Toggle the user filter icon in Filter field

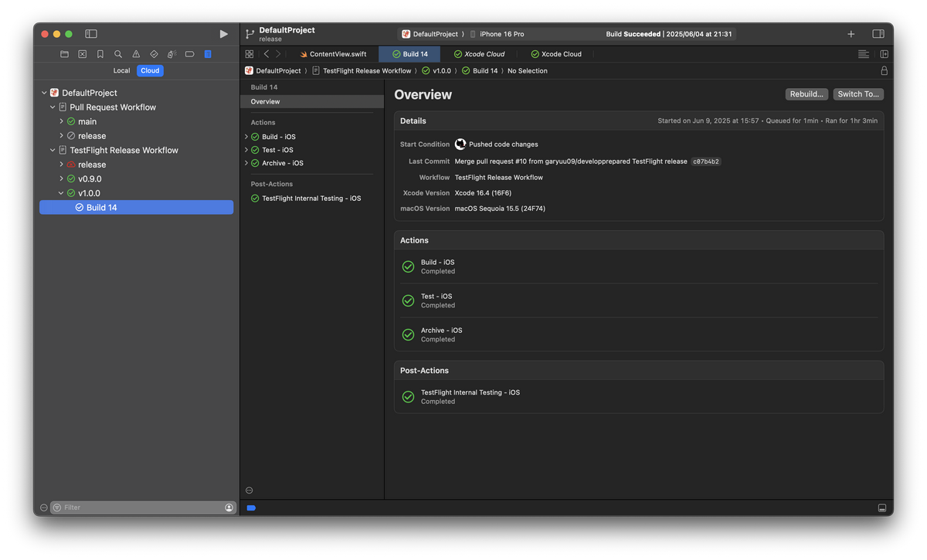pyautogui.click(x=229, y=507)
